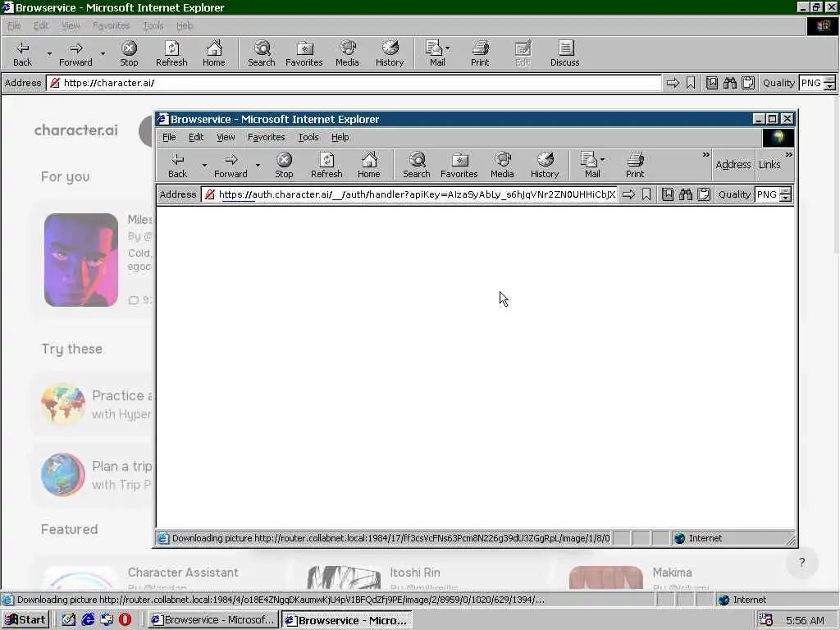The width and height of the screenshot is (840, 630).
Task: Refresh the background character.ai window
Action: (171, 53)
